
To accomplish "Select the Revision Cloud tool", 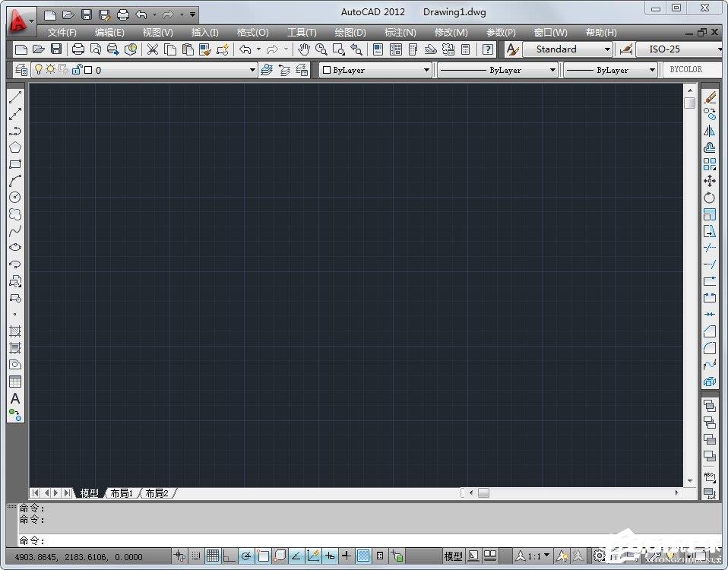I will [15, 214].
